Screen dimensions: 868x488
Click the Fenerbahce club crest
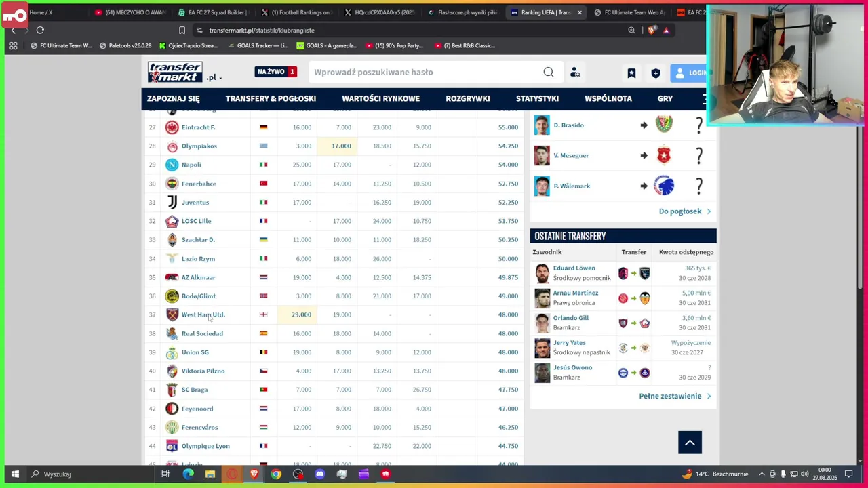tap(172, 184)
